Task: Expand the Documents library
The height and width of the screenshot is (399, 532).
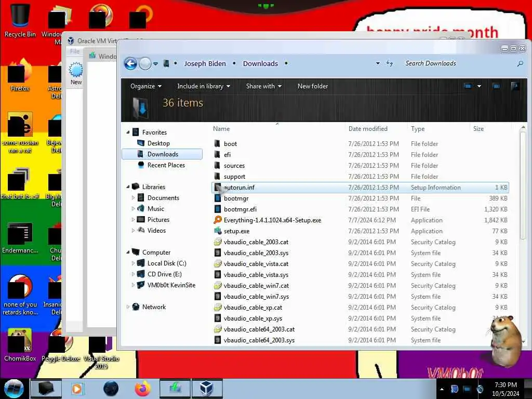Action: point(133,198)
